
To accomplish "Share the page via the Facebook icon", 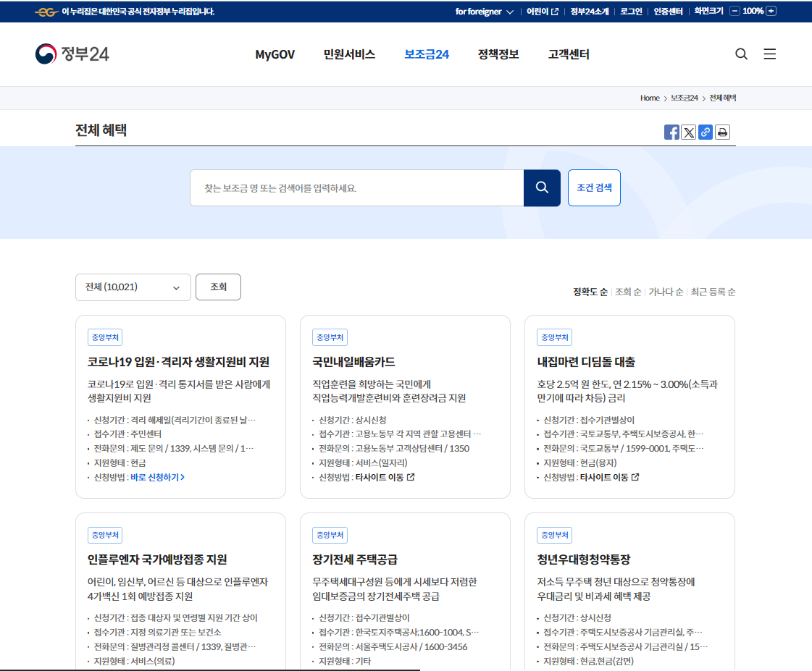I will (671, 132).
